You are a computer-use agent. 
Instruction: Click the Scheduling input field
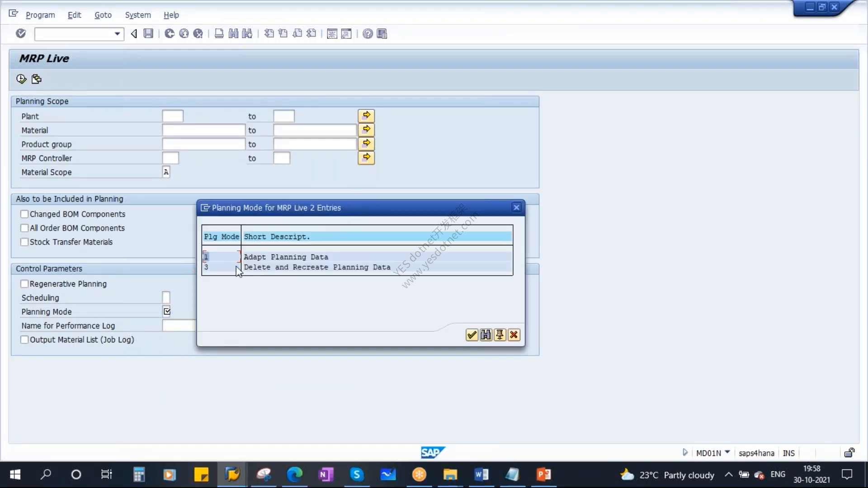(166, 298)
